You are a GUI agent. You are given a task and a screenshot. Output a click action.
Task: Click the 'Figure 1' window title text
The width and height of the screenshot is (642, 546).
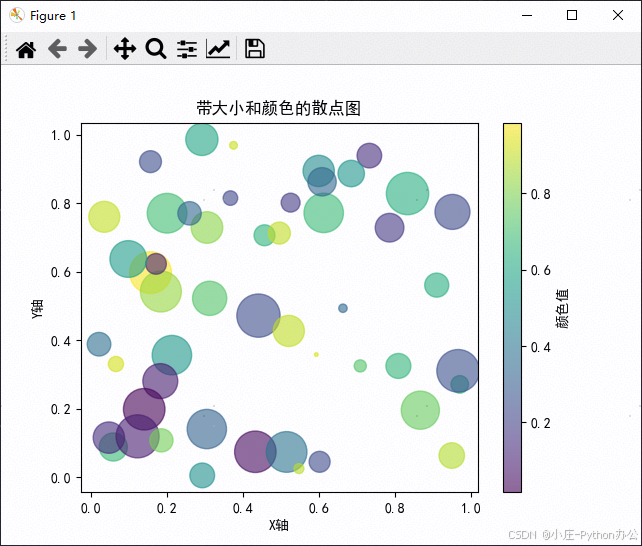53,16
